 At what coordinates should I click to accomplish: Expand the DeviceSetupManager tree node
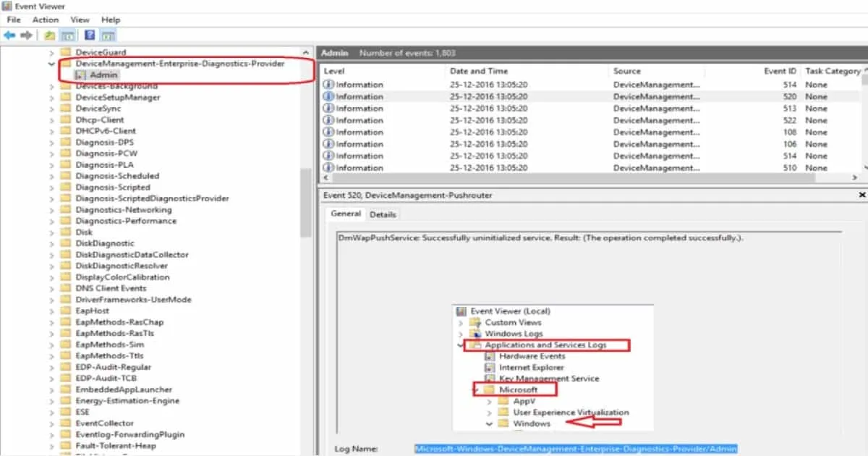(51, 98)
